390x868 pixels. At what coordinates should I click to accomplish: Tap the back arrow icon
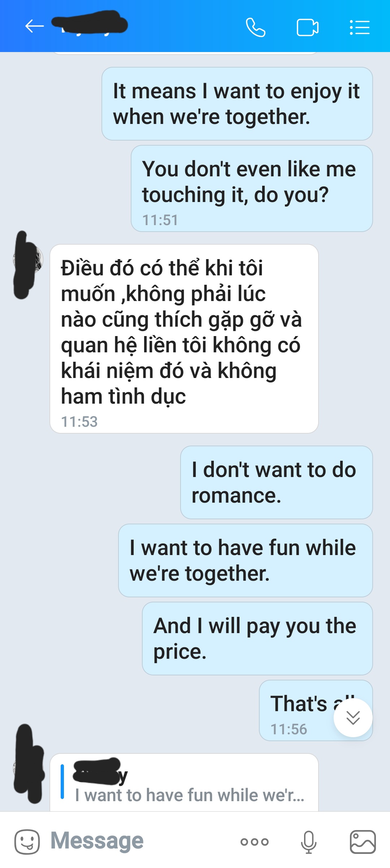(x=34, y=26)
